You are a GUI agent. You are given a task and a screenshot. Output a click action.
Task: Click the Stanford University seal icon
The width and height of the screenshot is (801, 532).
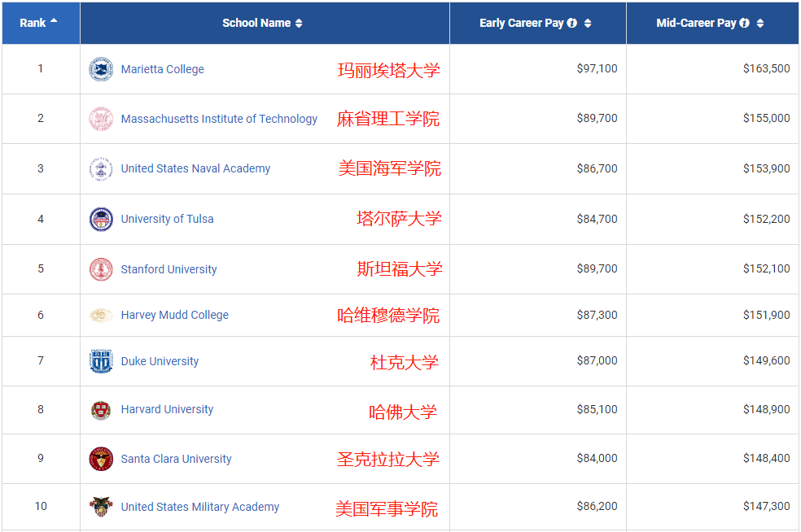tap(101, 269)
